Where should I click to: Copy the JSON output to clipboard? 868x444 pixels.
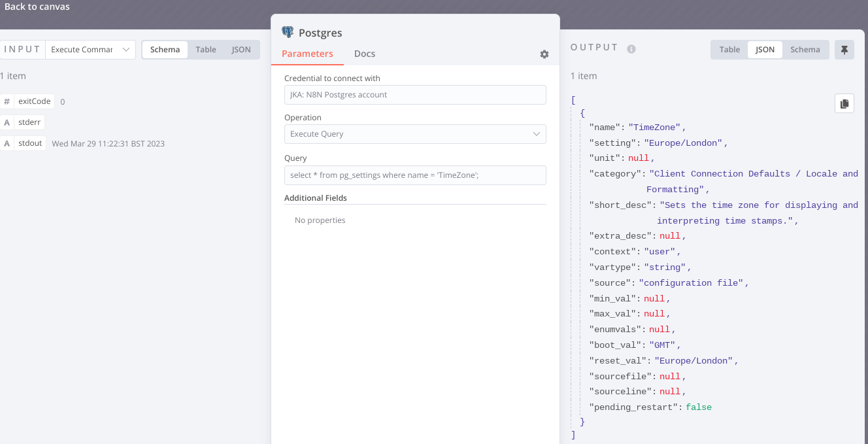[x=844, y=103]
